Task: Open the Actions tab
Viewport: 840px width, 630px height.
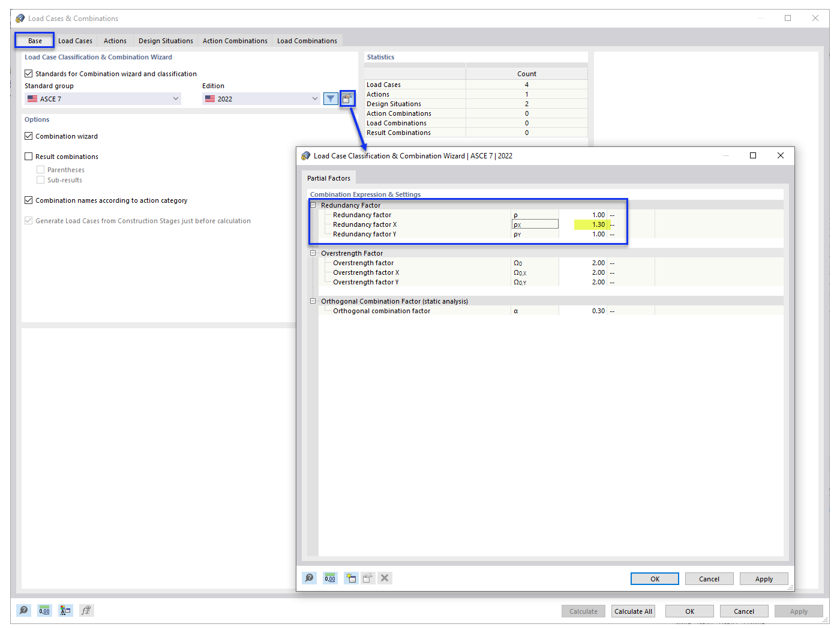Action: 115,41
